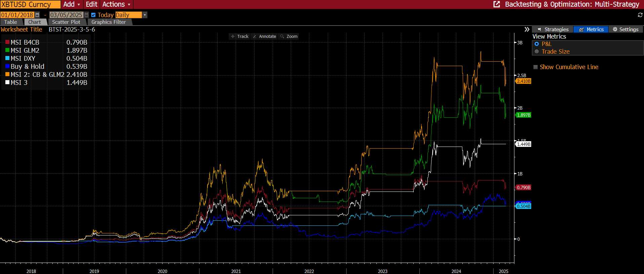Click the refresh icon at top right

[x=640, y=15]
